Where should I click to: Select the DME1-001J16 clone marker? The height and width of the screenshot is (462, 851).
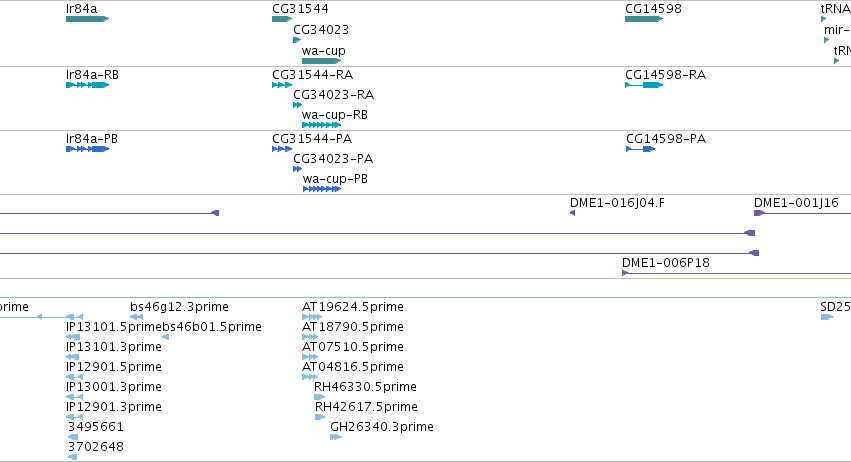[759, 213]
